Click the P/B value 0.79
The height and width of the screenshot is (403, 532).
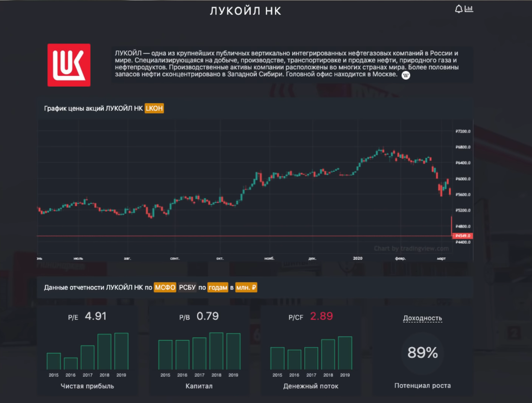click(x=207, y=316)
